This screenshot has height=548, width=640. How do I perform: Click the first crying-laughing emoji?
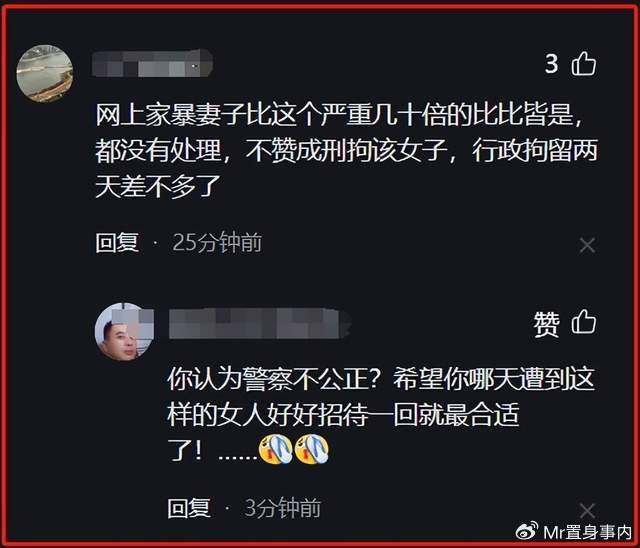coord(276,449)
